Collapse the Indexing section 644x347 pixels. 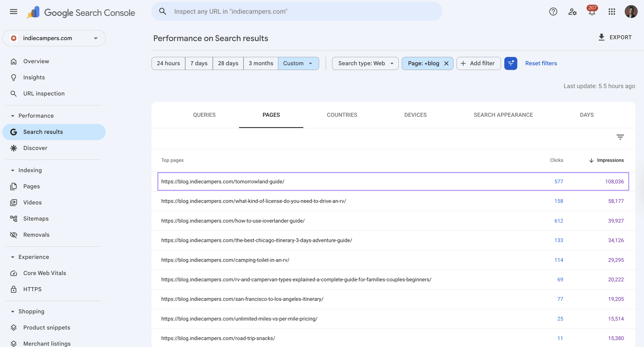click(x=13, y=170)
